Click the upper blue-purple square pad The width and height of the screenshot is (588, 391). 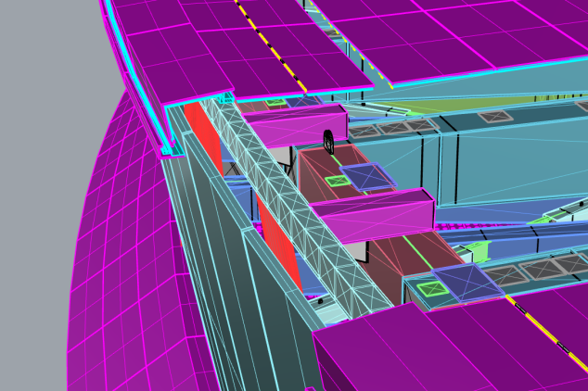pos(368,175)
